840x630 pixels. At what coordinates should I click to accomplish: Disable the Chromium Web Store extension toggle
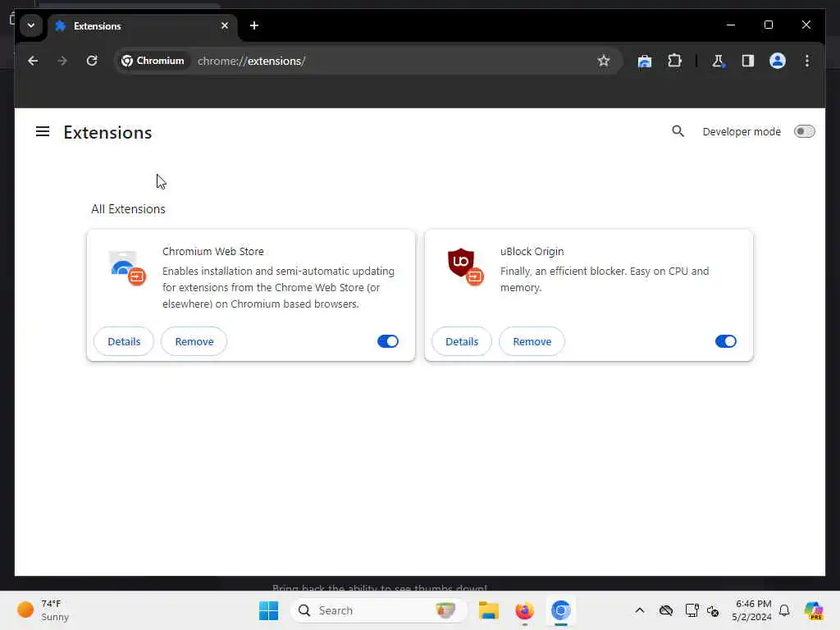click(x=388, y=342)
